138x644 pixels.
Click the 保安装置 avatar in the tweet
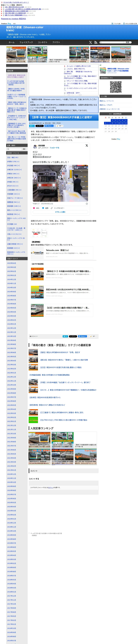click(x=35, y=147)
